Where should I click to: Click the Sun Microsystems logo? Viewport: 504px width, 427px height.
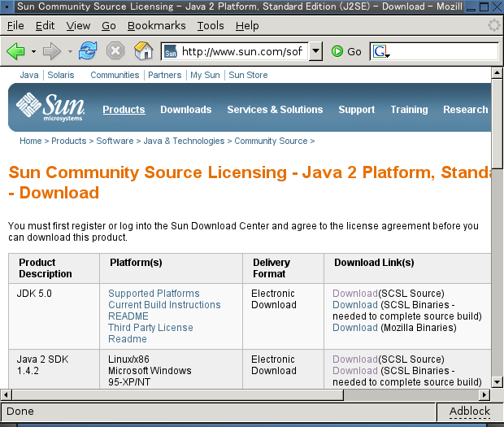click(x=50, y=107)
